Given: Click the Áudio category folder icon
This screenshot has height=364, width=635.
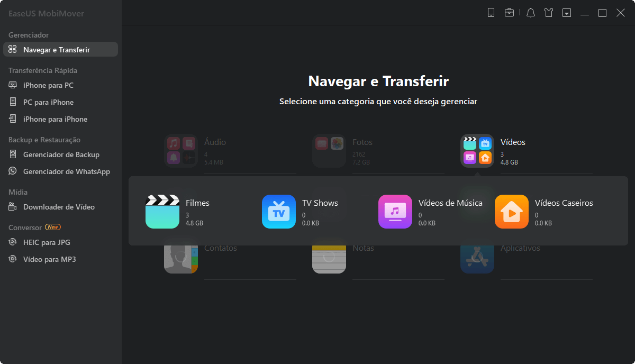Looking at the screenshot, I should click(x=181, y=151).
